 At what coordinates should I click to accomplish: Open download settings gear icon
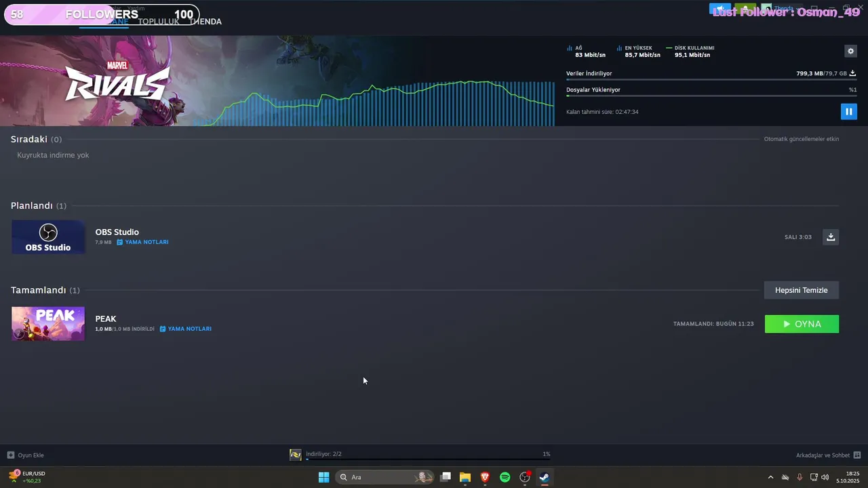point(850,51)
